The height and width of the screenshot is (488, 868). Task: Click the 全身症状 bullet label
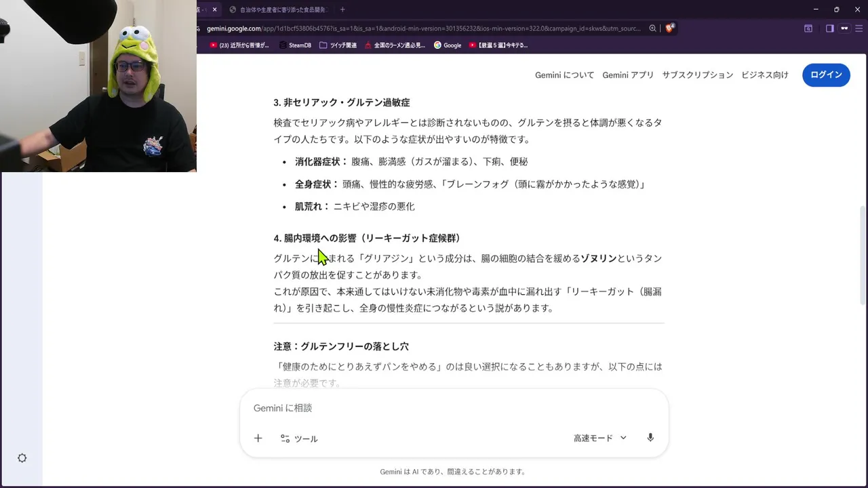point(317,184)
